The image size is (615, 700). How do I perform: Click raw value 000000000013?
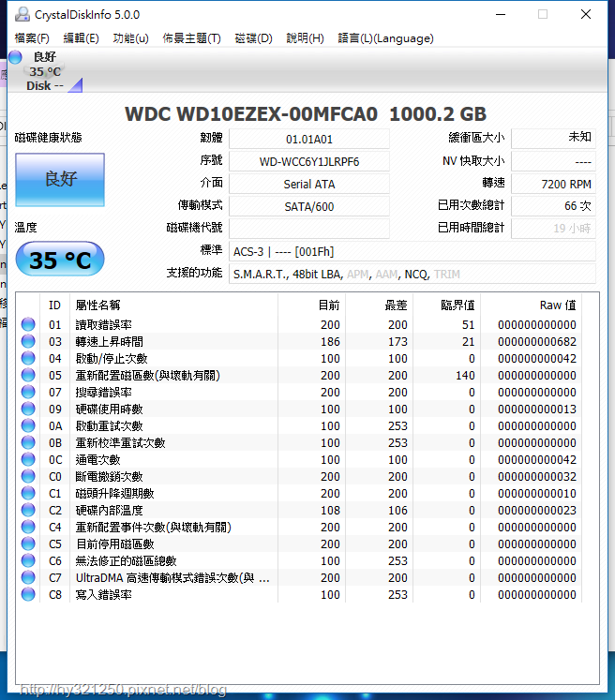click(x=537, y=409)
